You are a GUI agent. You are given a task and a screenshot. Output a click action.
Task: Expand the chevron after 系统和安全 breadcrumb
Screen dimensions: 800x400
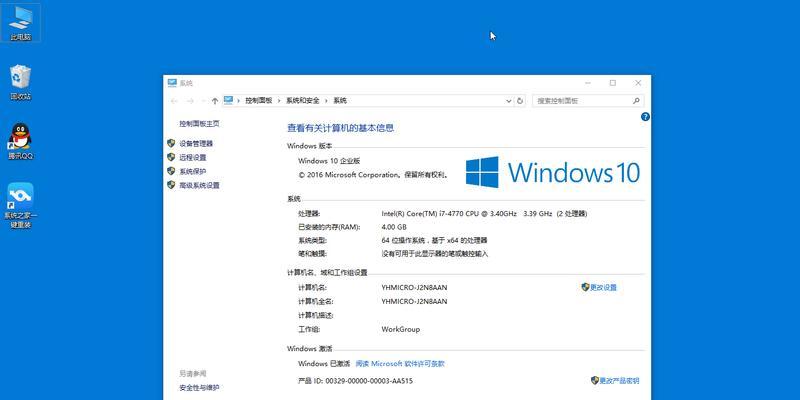click(x=327, y=101)
